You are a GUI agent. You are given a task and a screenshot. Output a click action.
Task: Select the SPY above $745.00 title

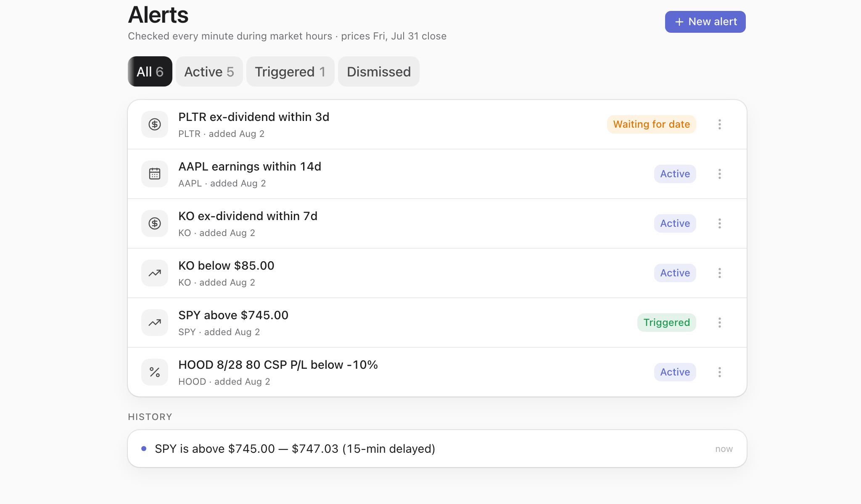[233, 315]
